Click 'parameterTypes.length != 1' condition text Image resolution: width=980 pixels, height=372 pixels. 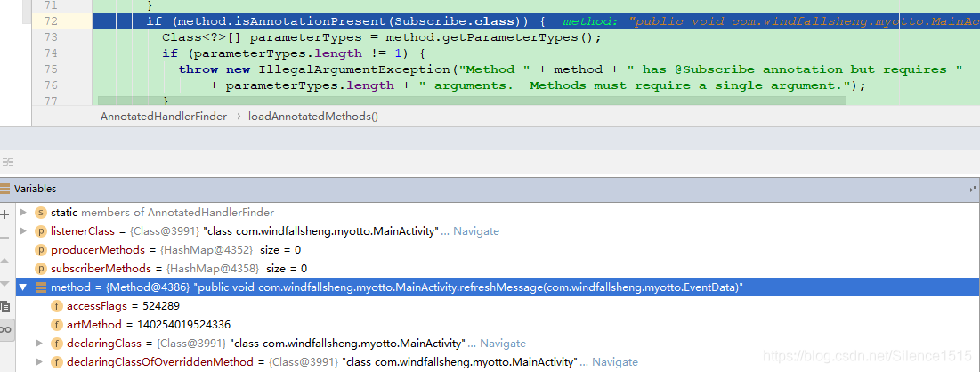[x=299, y=53]
